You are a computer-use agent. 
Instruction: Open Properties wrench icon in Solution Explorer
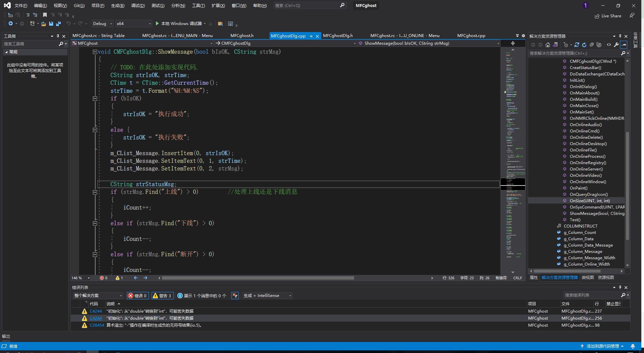click(x=616, y=45)
